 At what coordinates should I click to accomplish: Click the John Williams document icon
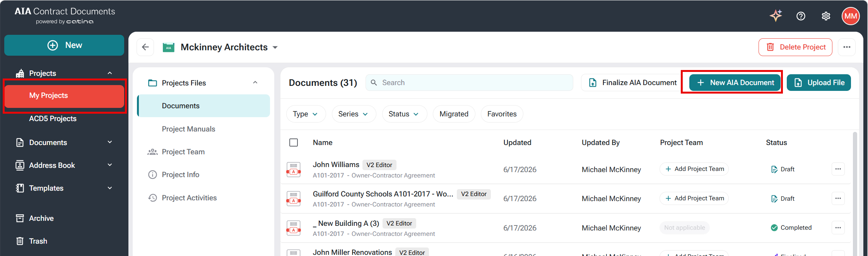[x=294, y=170]
